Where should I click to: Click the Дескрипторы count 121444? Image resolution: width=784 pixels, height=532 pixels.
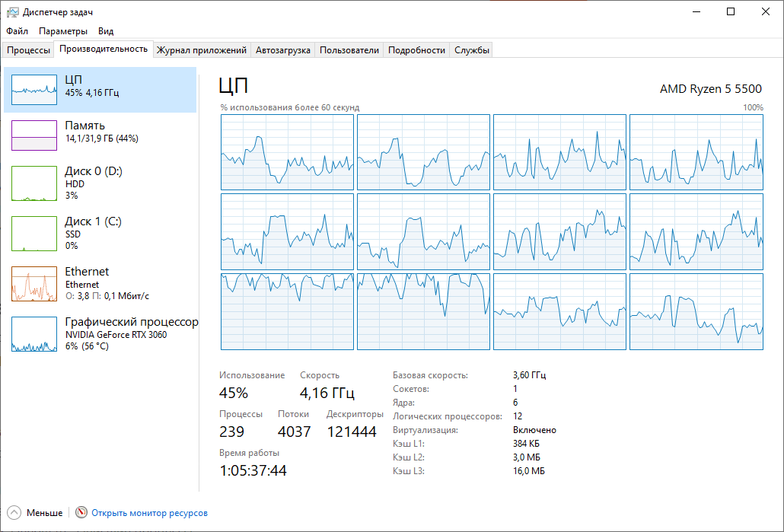coord(352,432)
